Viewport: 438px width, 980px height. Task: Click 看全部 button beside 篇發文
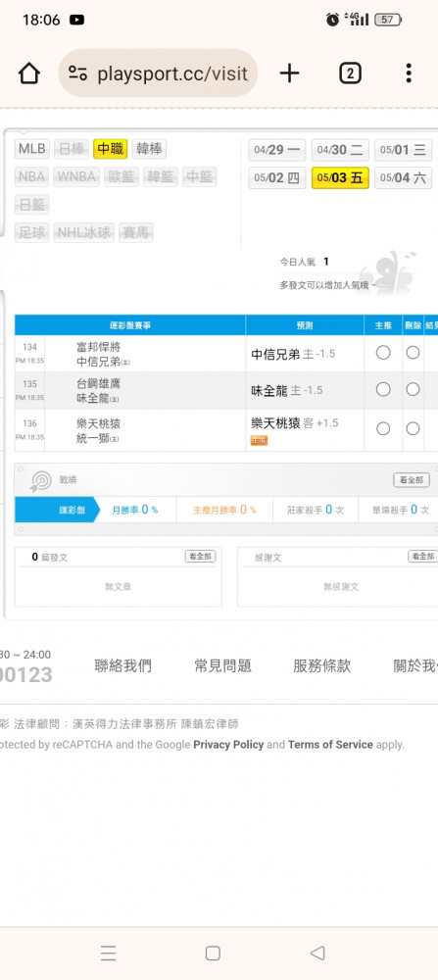[200, 557]
